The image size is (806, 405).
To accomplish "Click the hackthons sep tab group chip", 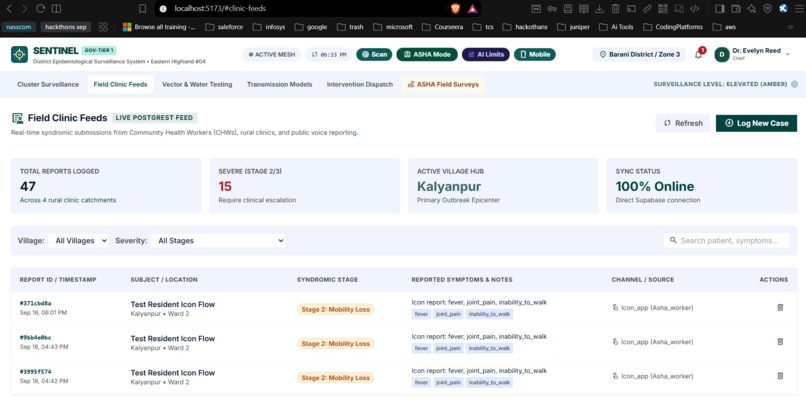I will click(x=66, y=27).
